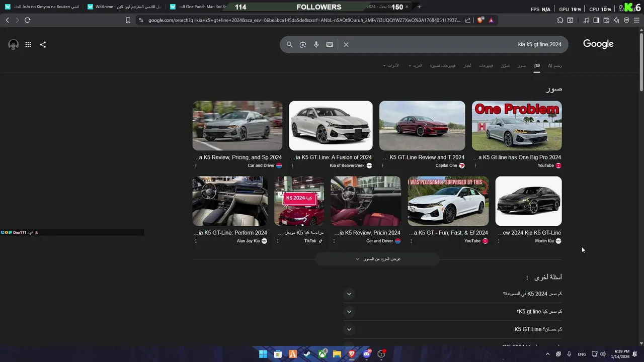Open Alan Jay Kia interior image

230,201
